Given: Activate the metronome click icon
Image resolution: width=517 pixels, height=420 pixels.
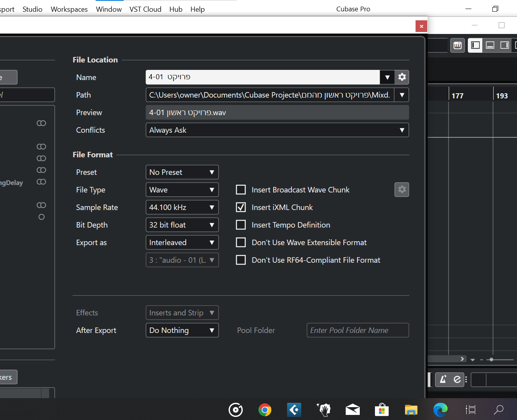Looking at the screenshot, I should pos(443,379).
